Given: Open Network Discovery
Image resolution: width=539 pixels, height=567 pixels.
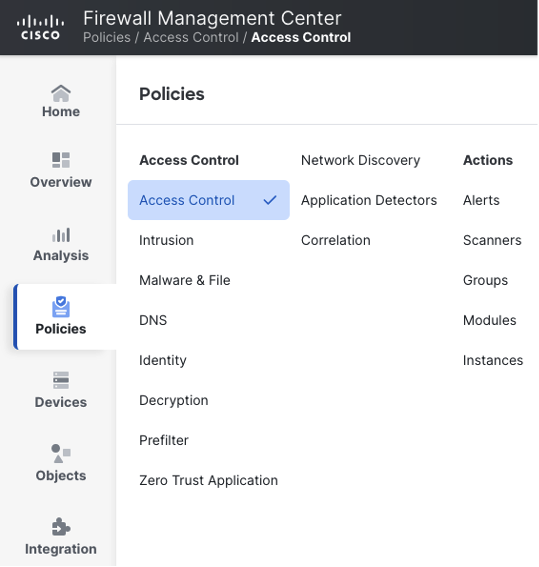Looking at the screenshot, I should pos(360,160).
